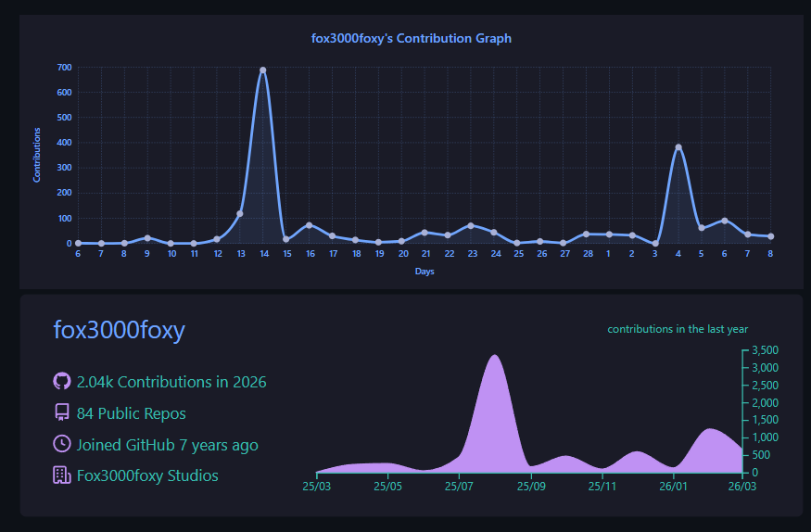Open the fox3000foxy username heading
The image size is (811, 532).
point(119,329)
